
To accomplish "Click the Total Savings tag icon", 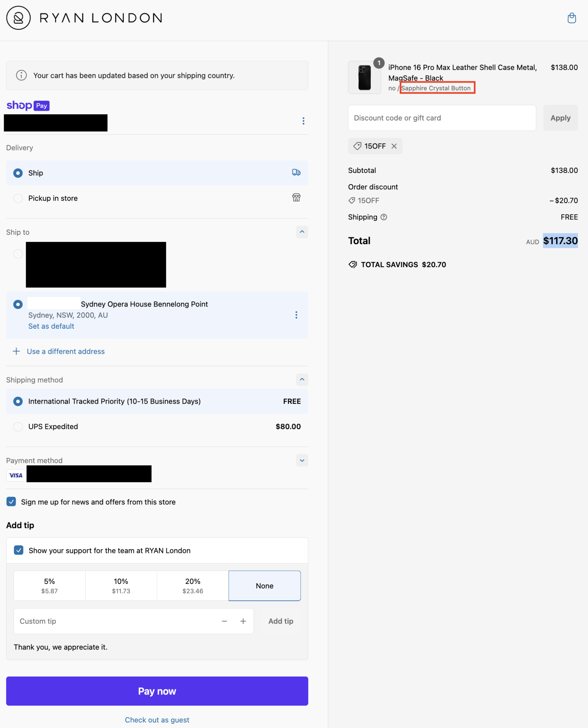I will [x=353, y=265].
